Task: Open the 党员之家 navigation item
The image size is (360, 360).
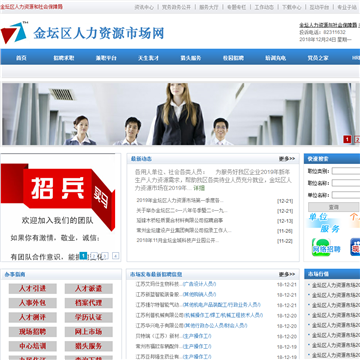Action: (x=318, y=58)
